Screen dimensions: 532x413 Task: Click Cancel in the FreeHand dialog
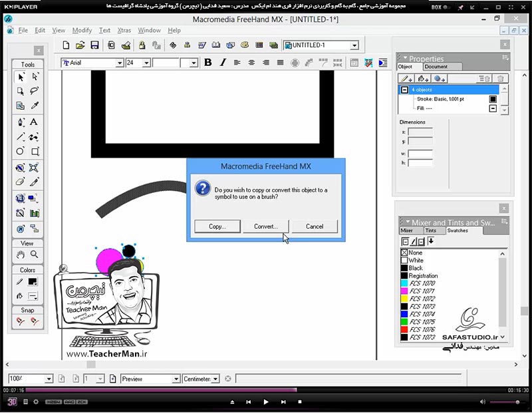[x=315, y=226]
